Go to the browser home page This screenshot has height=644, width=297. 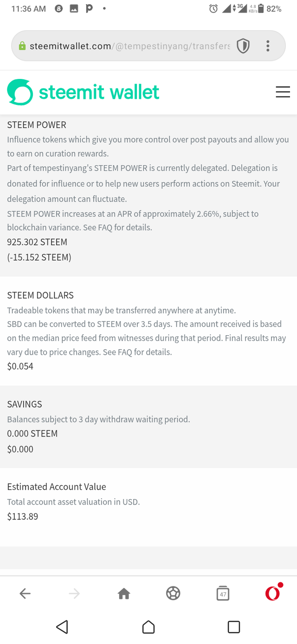[124, 593]
